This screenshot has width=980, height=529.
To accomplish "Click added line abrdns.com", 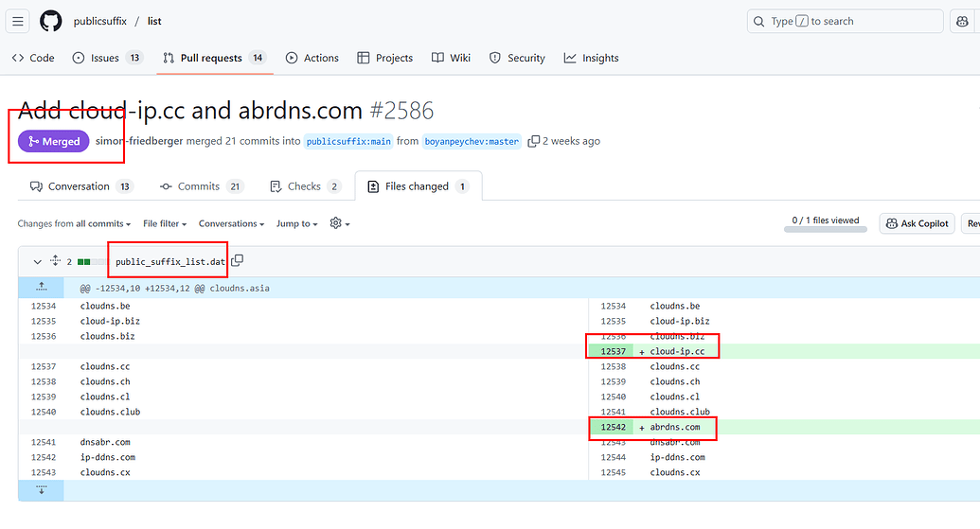I will tap(675, 427).
